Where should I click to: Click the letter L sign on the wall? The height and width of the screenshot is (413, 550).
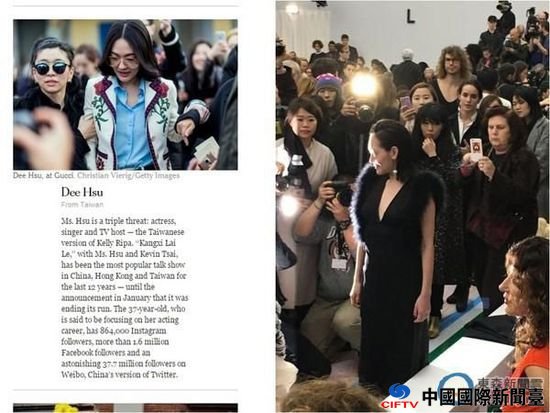[410, 16]
